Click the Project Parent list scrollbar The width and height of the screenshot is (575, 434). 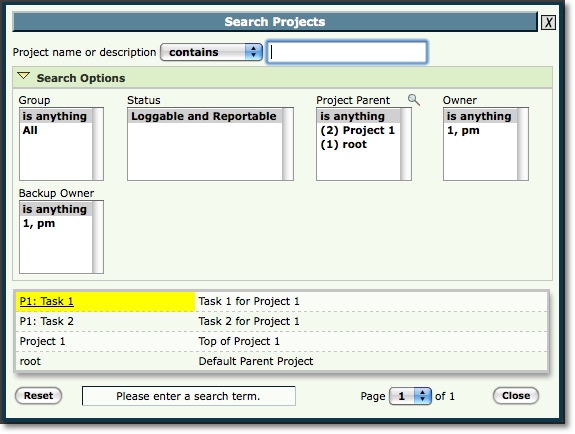click(x=406, y=144)
